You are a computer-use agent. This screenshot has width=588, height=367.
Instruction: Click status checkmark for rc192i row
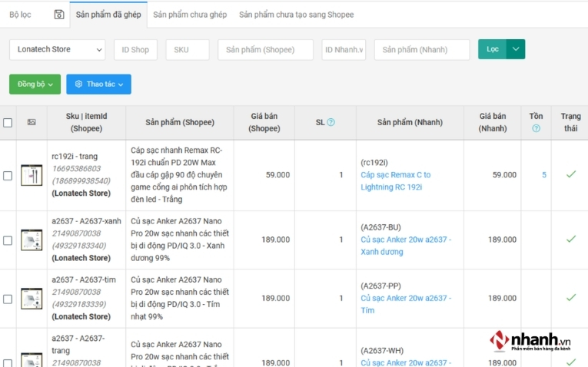571,174
